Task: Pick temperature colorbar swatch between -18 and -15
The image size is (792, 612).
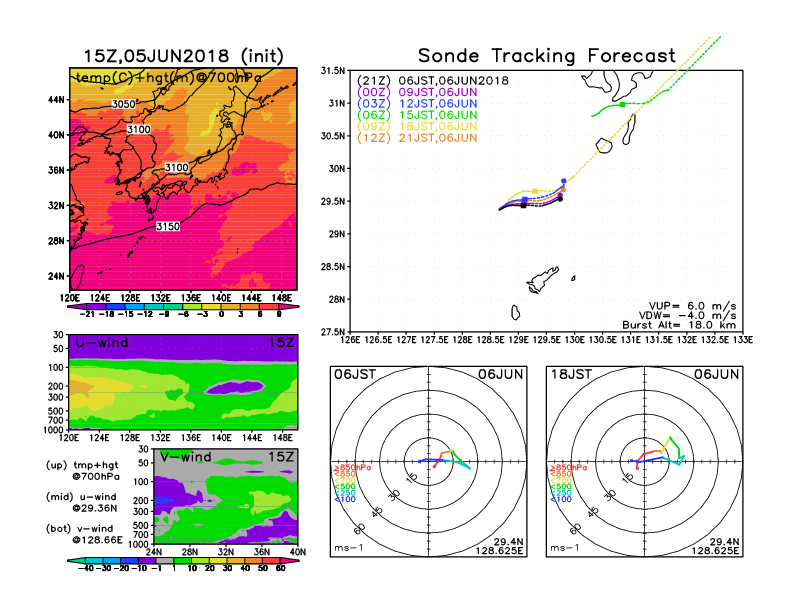Action: tap(115, 307)
